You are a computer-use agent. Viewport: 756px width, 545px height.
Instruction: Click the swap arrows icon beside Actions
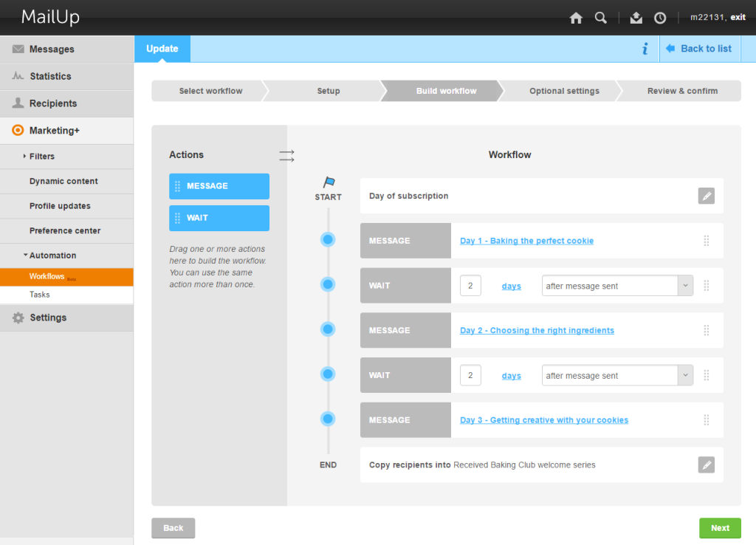(286, 155)
